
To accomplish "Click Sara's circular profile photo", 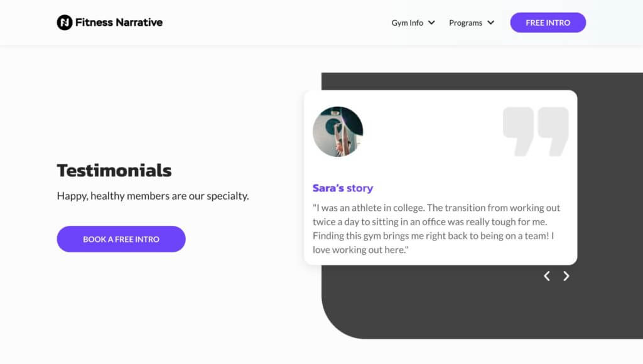I will (x=338, y=131).
